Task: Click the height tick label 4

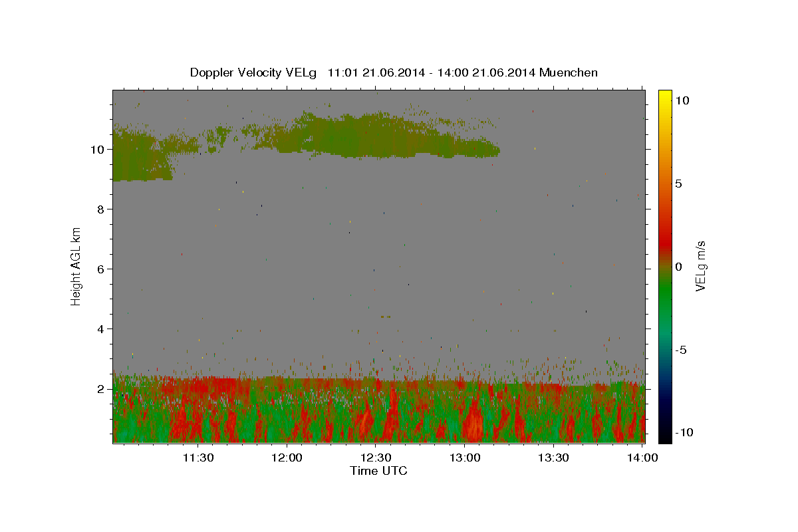Action: tap(101, 329)
